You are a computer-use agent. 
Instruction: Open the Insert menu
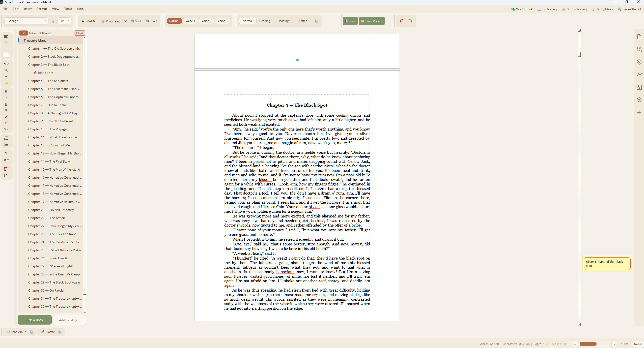[x=27, y=9]
